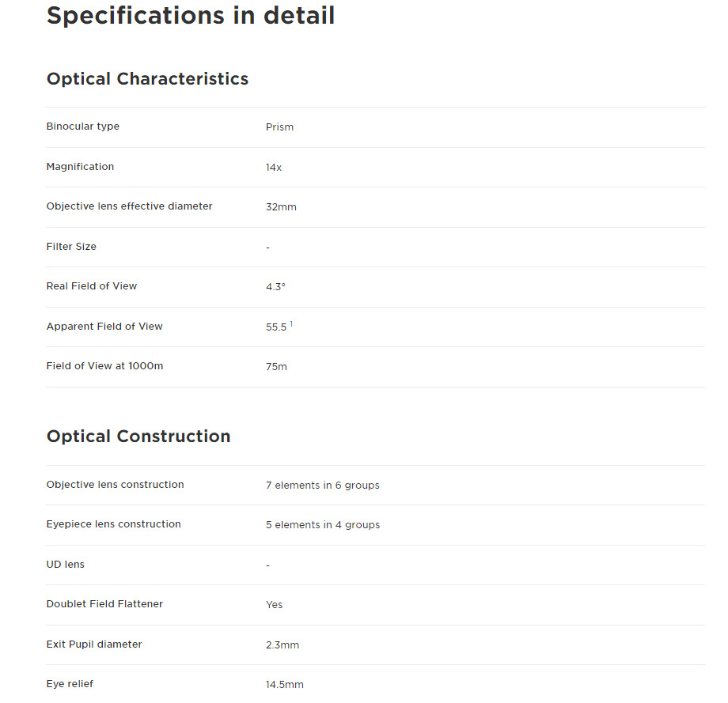Viewport: 728px width, 703px height.
Task: Click the "14.5mm" eye relief value
Action: [284, 685]
